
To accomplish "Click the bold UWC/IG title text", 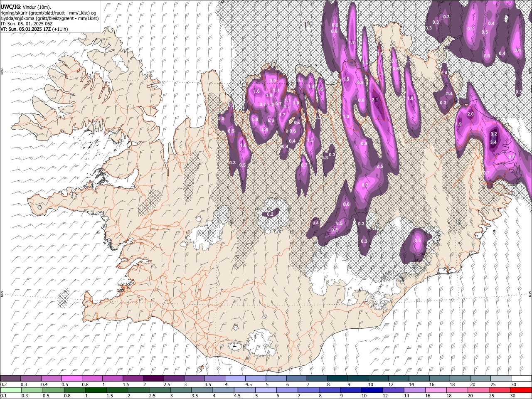I will coord(10,7).
